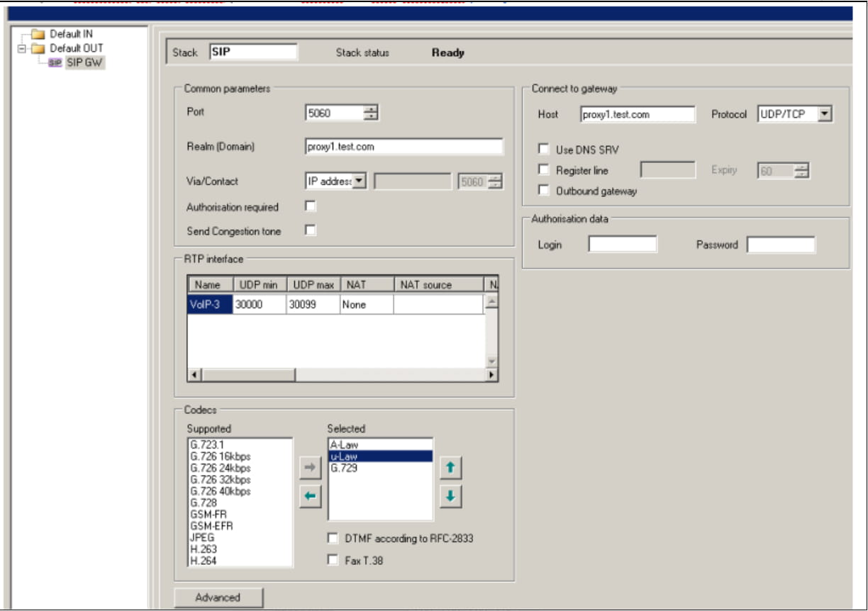Click UDP max value 30099
Image resolution: width=868 pixels, height=611 pixels.
313,304
